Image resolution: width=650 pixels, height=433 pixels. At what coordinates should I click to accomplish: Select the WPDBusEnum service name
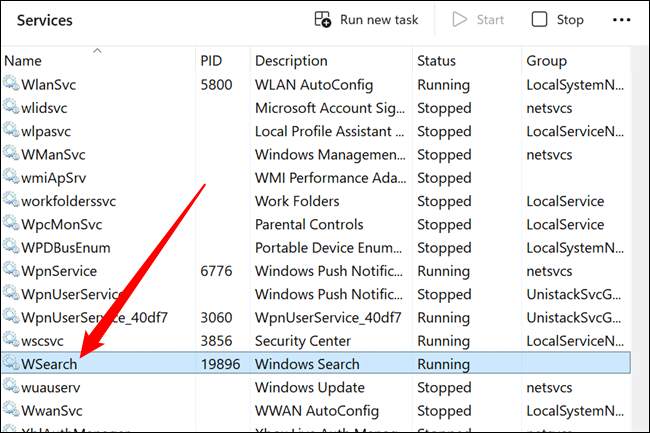click(66, 248)
